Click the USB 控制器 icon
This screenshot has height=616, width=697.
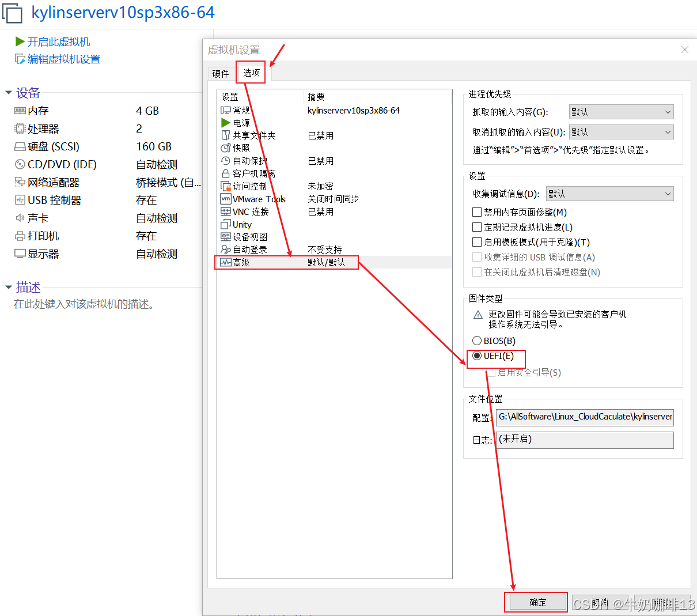pyautogui.click(x=20, y=200)
